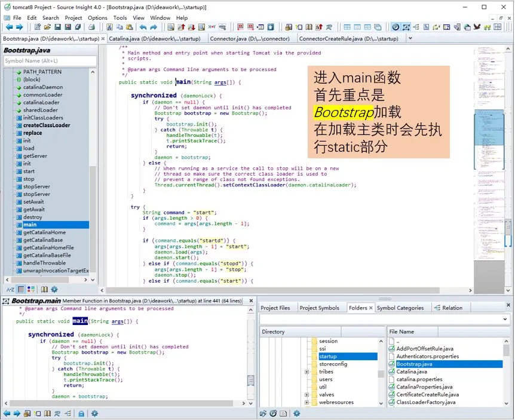Click the Go Forward arrow in the main toolbar
Image resolution: width=515 pixels, height=420 pixels.
(19, 27)
